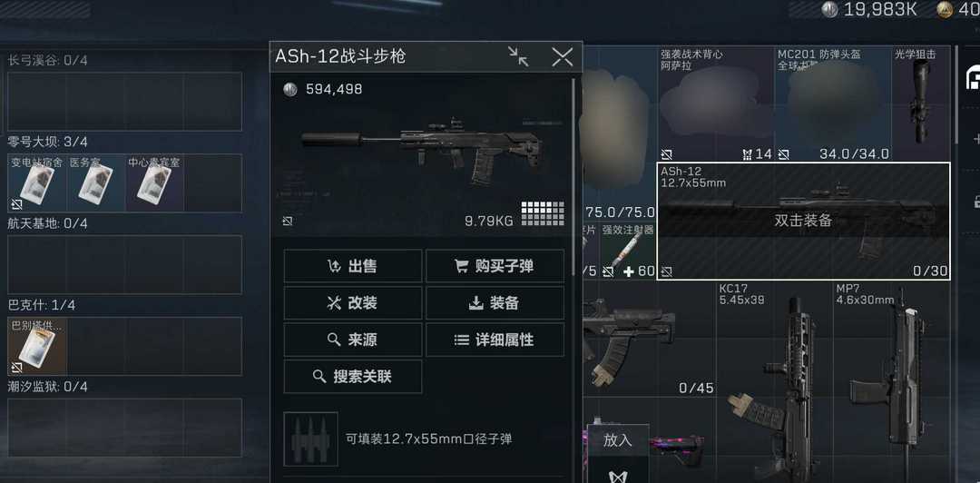Click 搜索关联 related search button

click(x=352, y=377)
